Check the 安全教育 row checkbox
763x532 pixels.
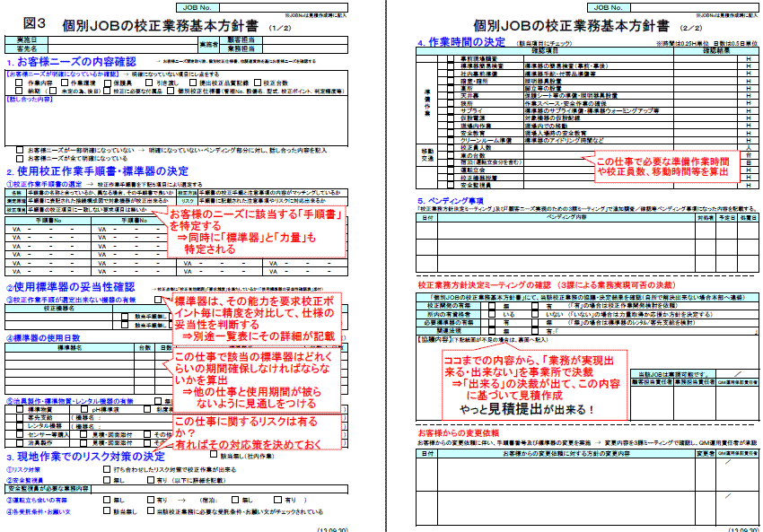pos(450,133)
